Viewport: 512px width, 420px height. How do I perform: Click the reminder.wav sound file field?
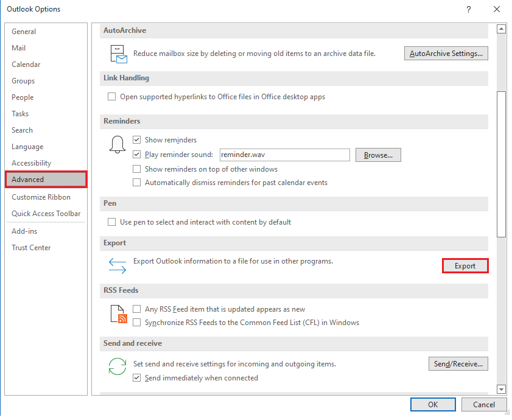pyautogui.click(x=285, y=155)
